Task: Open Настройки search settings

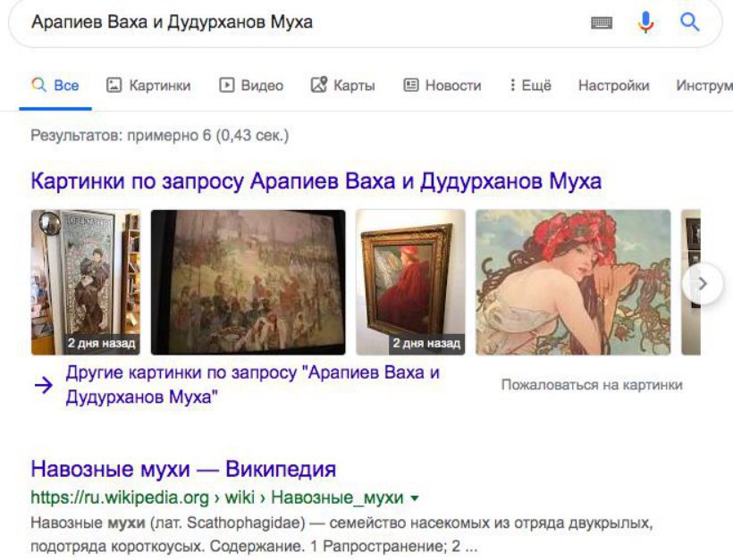Action: point(614,86)
